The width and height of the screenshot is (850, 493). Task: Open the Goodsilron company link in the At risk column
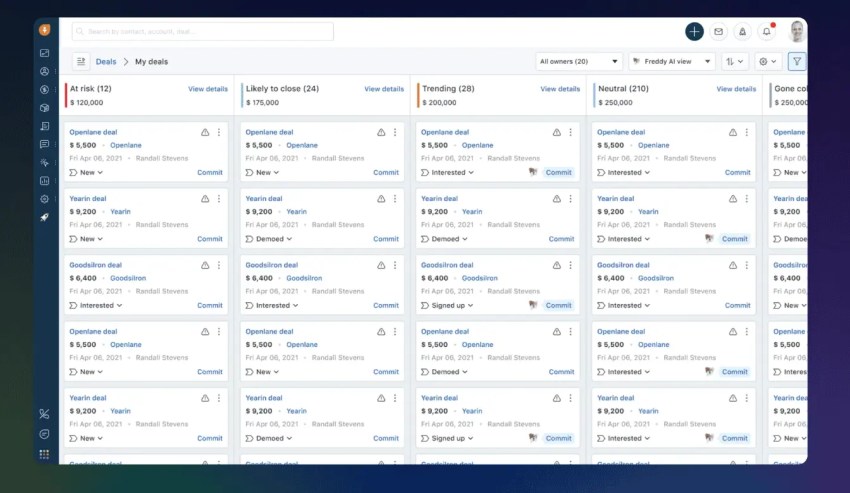pyautogui.click(x=128, y=278)
